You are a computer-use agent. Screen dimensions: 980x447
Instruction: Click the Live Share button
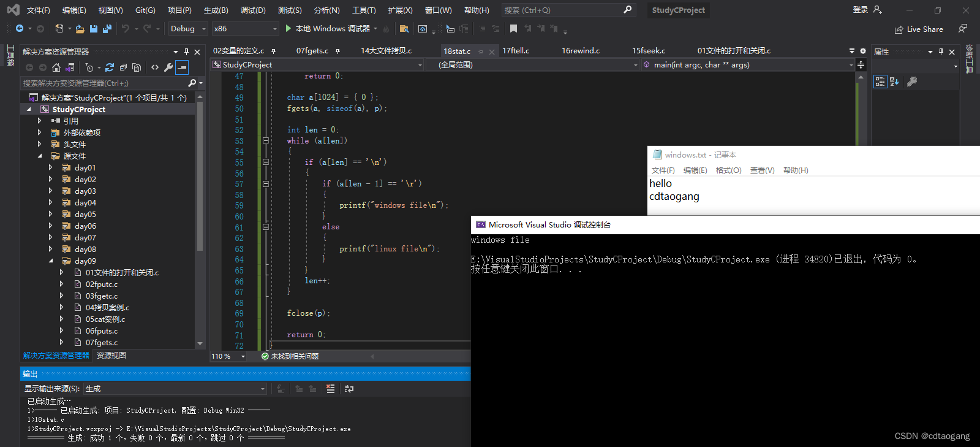point(919,29)
